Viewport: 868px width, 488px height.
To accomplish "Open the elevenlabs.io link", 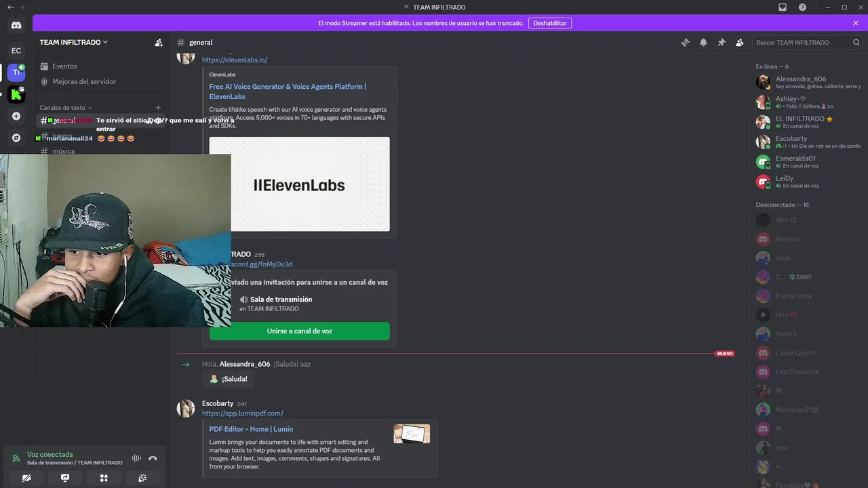I will click(235, 60).
